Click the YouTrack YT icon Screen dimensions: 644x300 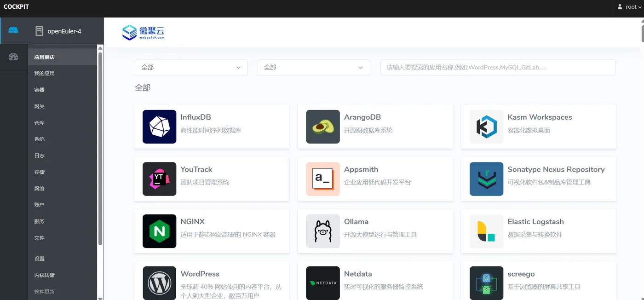[x=159, y=179]
